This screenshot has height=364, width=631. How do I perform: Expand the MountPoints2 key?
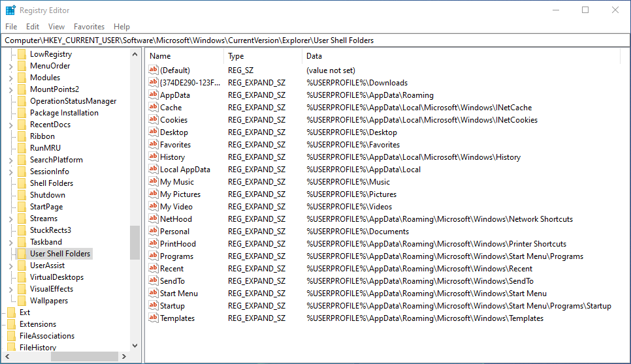11,89
